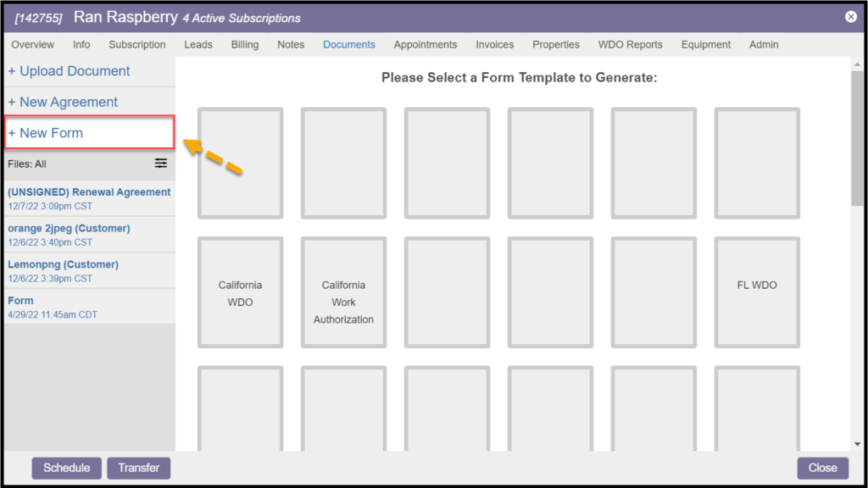Start a New Agreement
Viewport: 868px width, 488px height.
[x=63, y=102]
